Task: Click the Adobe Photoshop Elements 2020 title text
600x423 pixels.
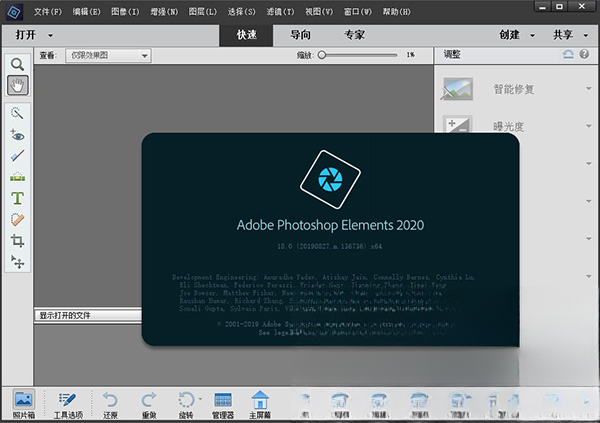Action: [x=330, y=225]
